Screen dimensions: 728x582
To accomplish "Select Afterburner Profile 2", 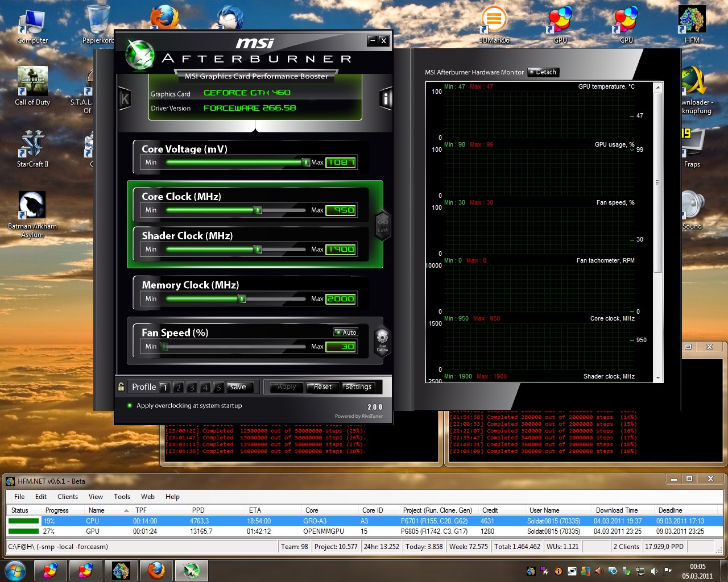I will (178, 387).
